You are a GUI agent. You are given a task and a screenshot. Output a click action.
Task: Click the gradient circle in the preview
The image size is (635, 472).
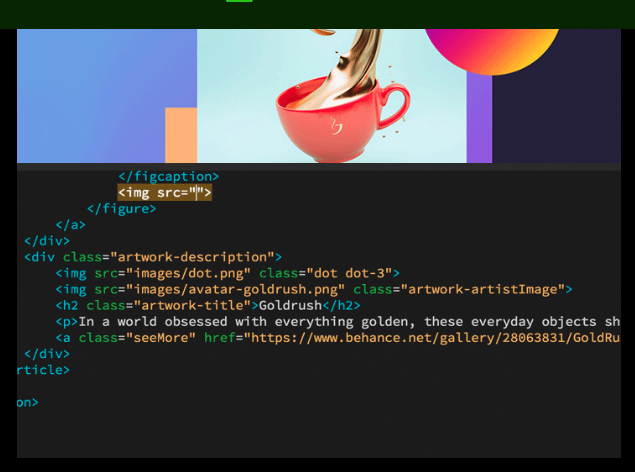click(492, 52)
